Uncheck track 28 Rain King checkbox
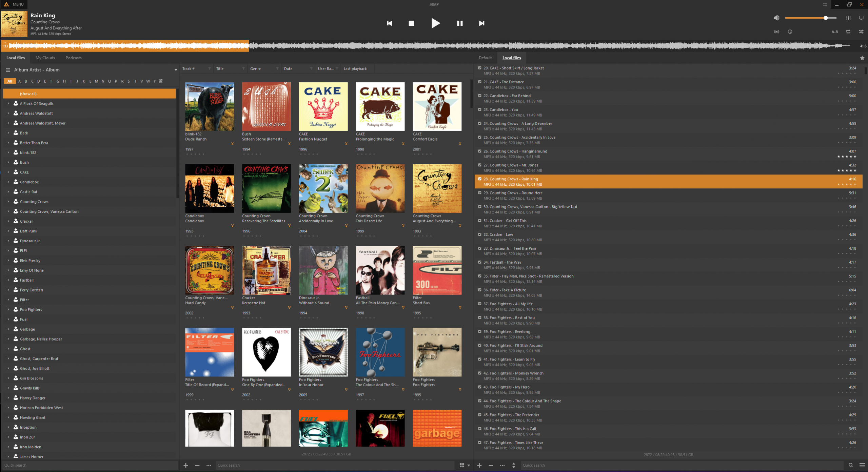The height and width of the screenshot is (472, 868). (480, 179)
